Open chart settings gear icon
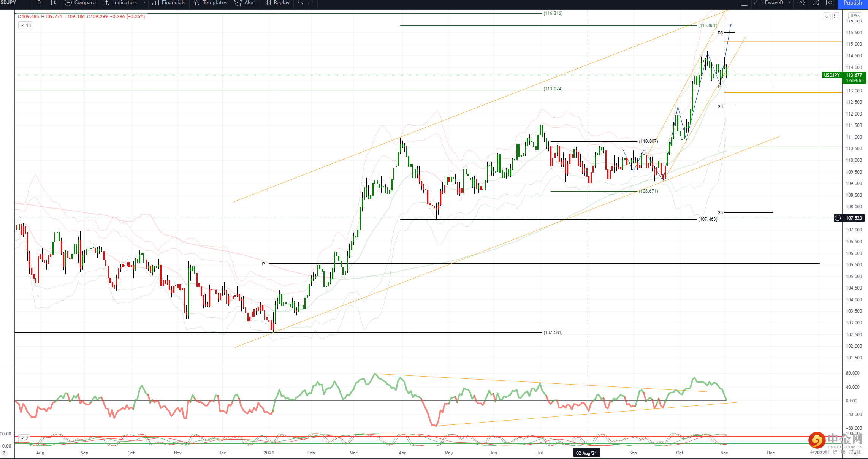This screenshot has height=459, width=868. pos(801,3)
